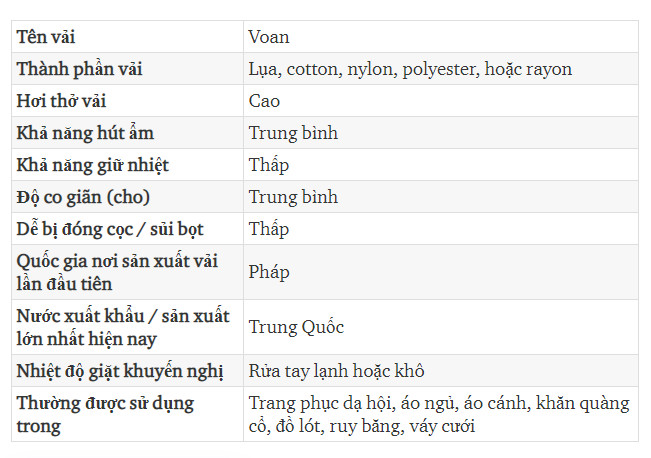
Task: Select "Thấp" in the heat retention row
Action: (x=269, y=165)
